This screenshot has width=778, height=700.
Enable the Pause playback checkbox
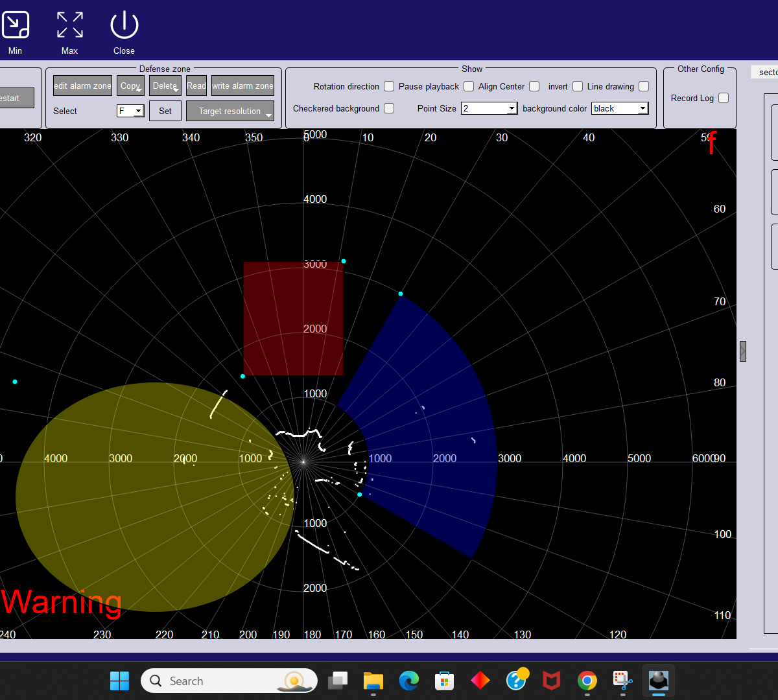[469, 86]
